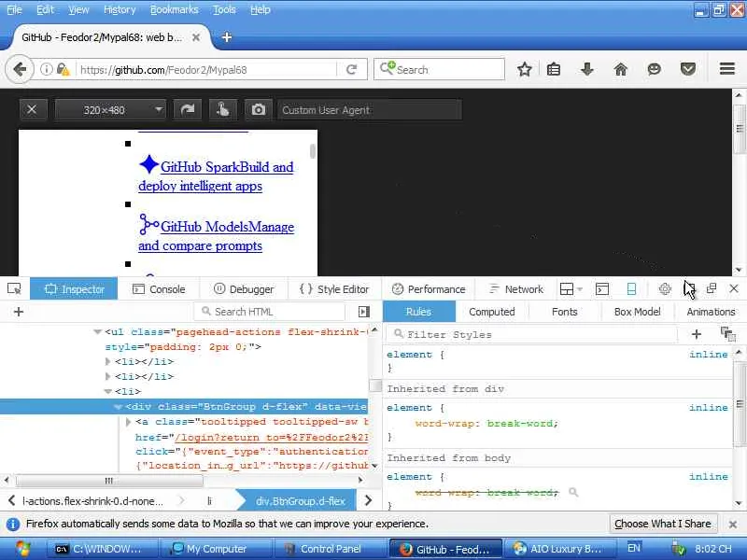Viewport: 747px width, 560px height.
Task: Switch to My Computer on taskbar
Action: pos(217,549)
